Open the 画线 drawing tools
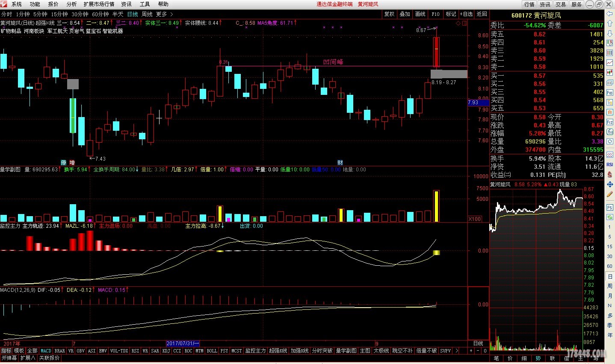This screenshot has width=615, height=364. pyautogui.click(x=420, y=14)
